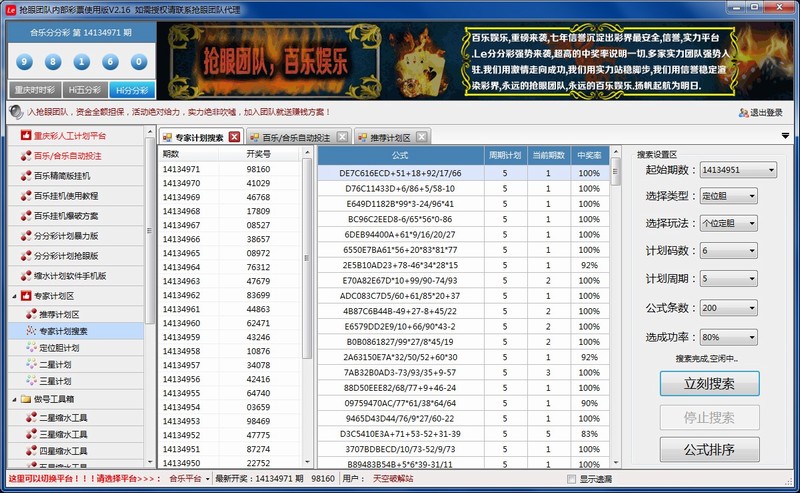Click the 公式排序 button
Viewport: 800px width, 493px height.
709,450
